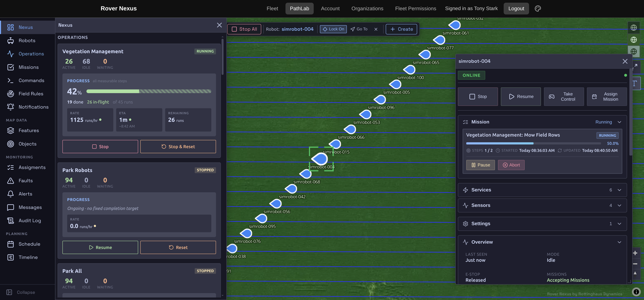Reset map north with arrow icon
644x300 pixels.
tap(635, 273)
